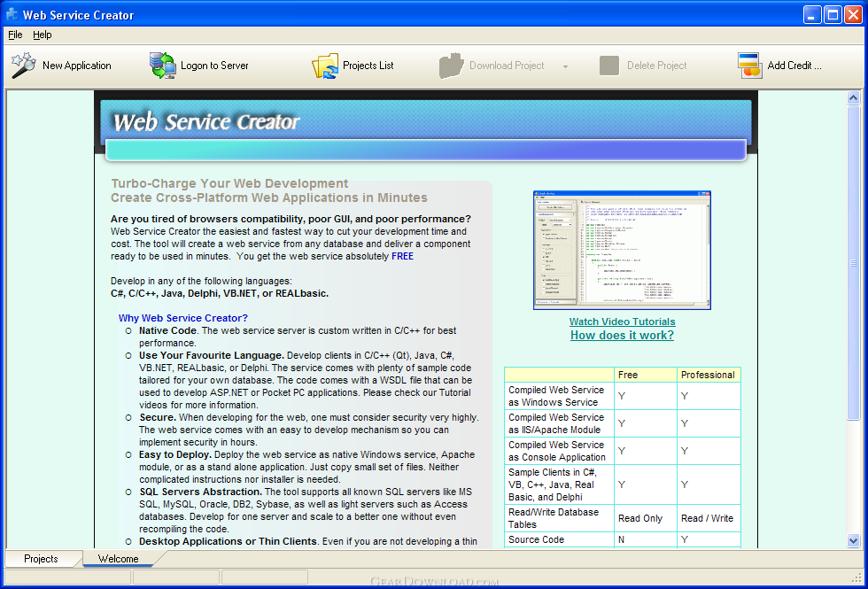868x589 pixels.
Task: Click the scroll up arrow
Action: 853,98
